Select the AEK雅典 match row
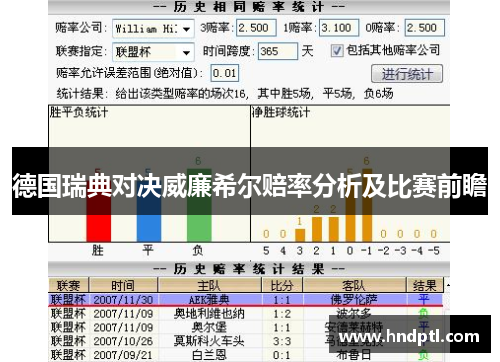The image size is (500, 362). pos(246,300)
